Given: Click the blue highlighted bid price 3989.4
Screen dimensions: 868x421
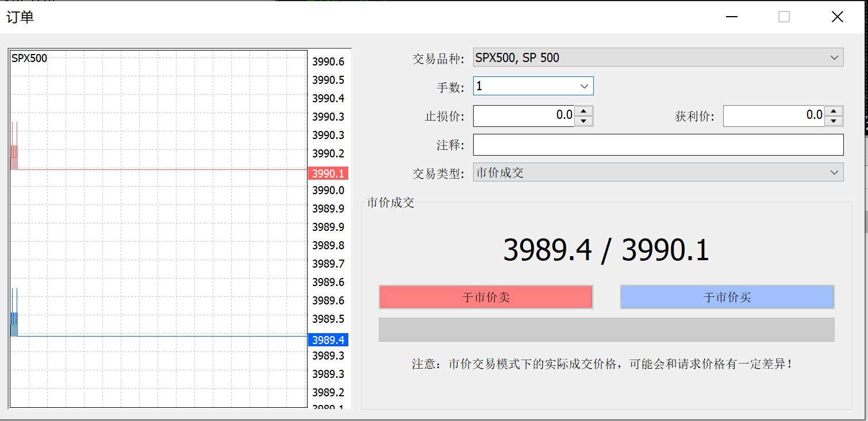Looking at the screenshot, I should tap(328, 340).
